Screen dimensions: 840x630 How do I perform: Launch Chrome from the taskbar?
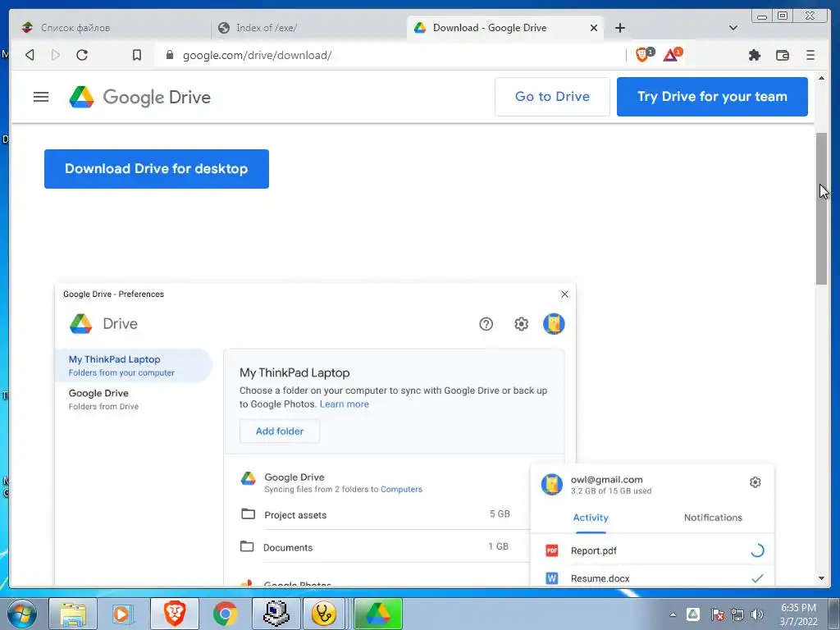click(225, 614)
